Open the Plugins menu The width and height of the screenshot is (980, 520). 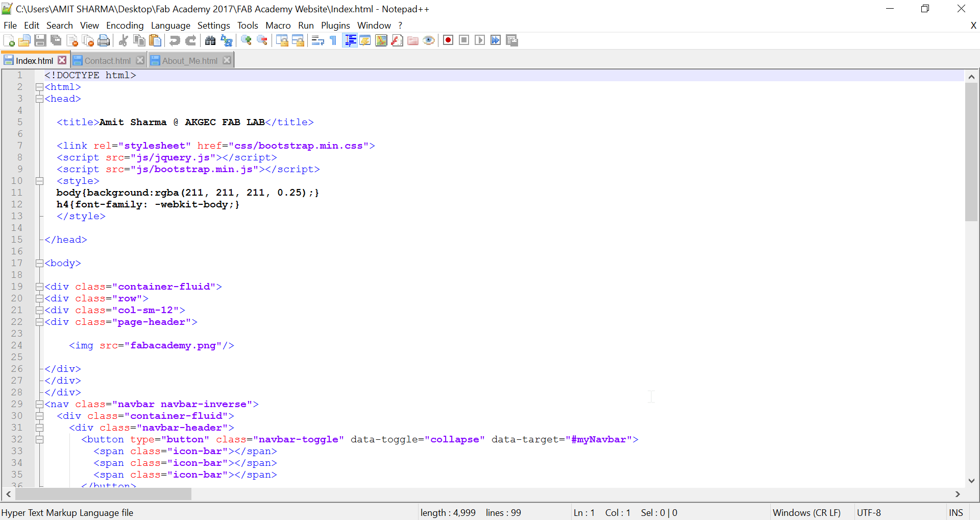click(x=335, y=26)
